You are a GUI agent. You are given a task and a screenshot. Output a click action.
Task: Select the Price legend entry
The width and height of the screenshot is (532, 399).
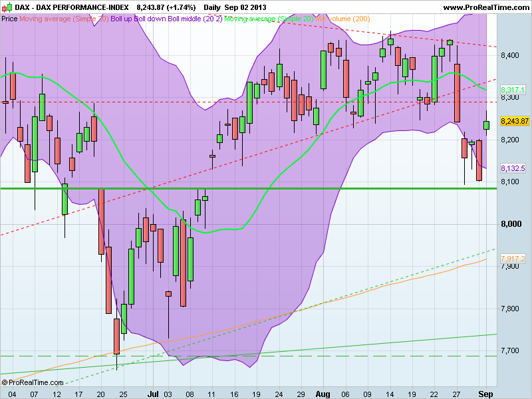(x=9, y=19)
